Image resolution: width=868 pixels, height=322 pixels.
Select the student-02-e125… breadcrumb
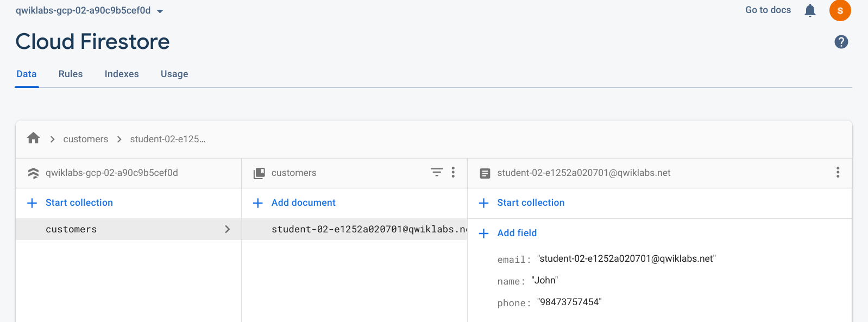tap(167, 139)
